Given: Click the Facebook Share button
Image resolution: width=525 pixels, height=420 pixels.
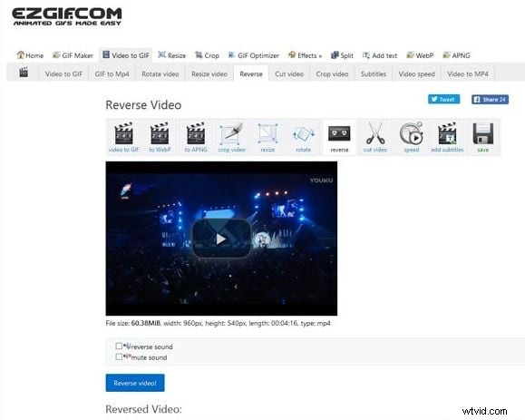Looking at the screenshot, I should pos(490,99).
